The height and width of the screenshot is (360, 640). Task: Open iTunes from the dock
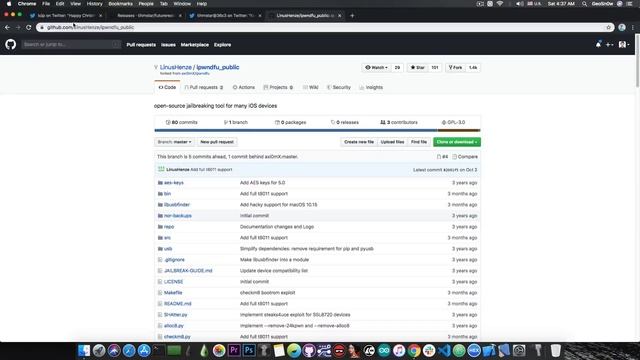399,351
